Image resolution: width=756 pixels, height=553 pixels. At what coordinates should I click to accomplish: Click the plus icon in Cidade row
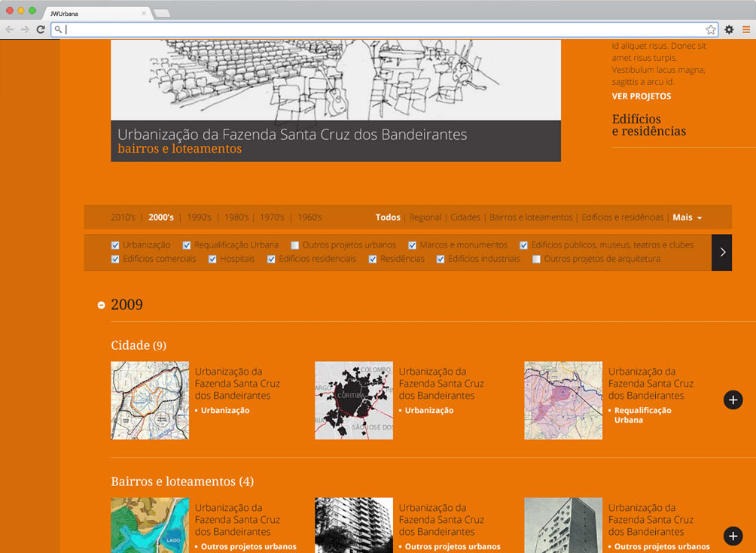click(x=733, y=400)
